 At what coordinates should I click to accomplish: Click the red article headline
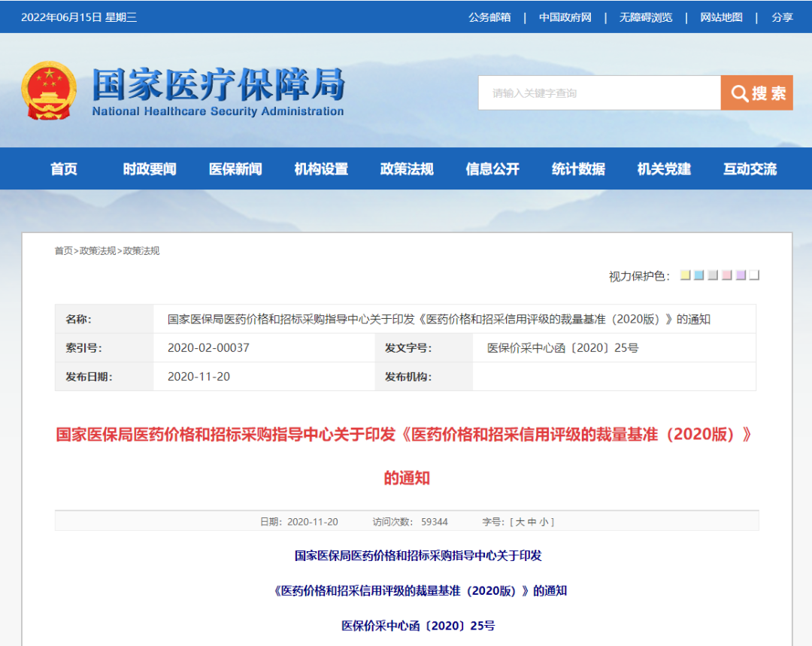coord(405,456)
